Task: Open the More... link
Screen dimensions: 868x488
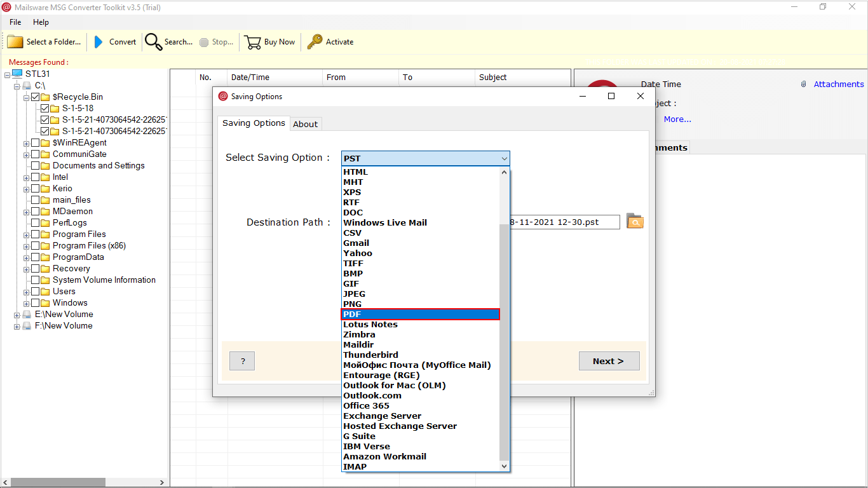Action: click(677, 119)
